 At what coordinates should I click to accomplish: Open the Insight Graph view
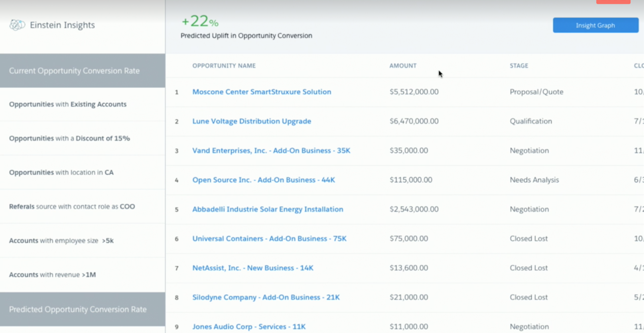596,25
